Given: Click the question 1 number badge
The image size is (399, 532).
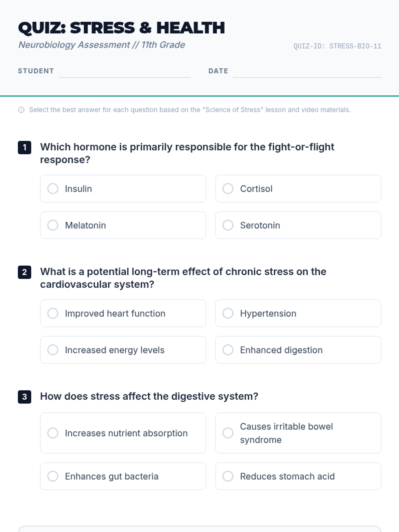Looking at the screenshot, I should pos(25,148).
